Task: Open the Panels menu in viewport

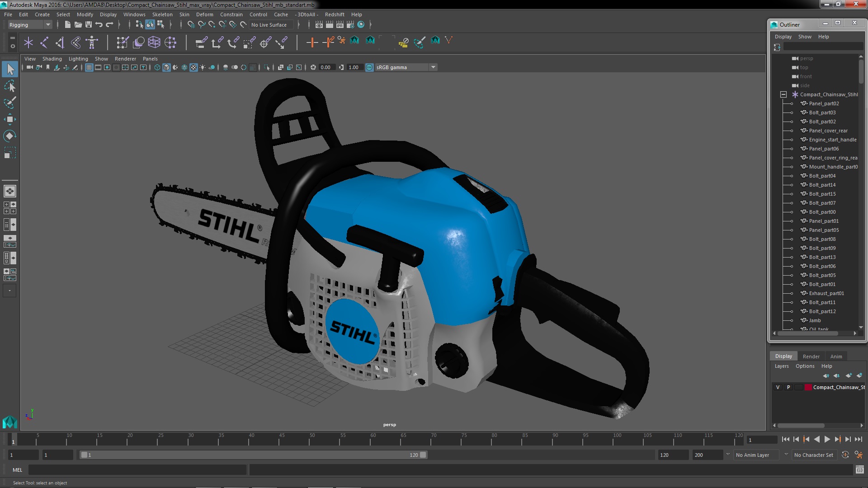Action: tap(150, 59)
